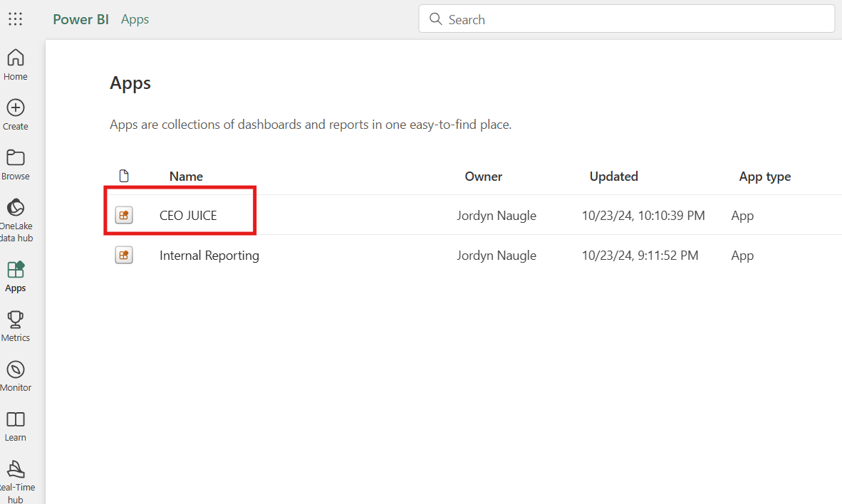Image resolution: width=842 pixels, height=504 pixels.
Task: Click the 10/23/24, 9:11:52 PM timestamp
Action: pyautogui.click(x=640, y=256)
